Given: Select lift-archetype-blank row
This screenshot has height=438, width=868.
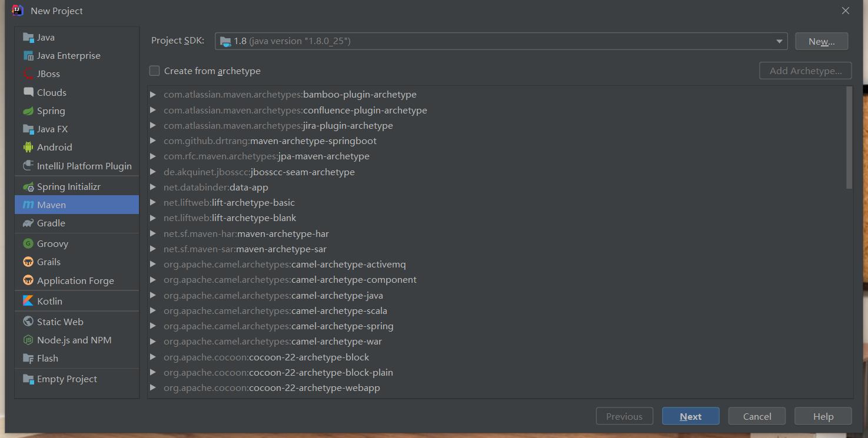Looking at the screenshot, I should coord(497,218).
